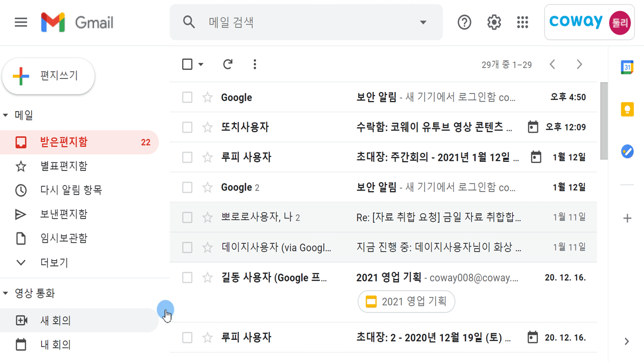The image size is (644, 362).
Task: Open Google apps grid icon
Action: click(x=523, y=22)
